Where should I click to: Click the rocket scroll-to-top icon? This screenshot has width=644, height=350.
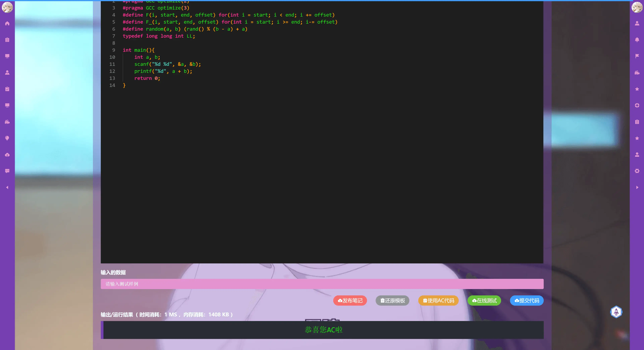tap(616, 312)
